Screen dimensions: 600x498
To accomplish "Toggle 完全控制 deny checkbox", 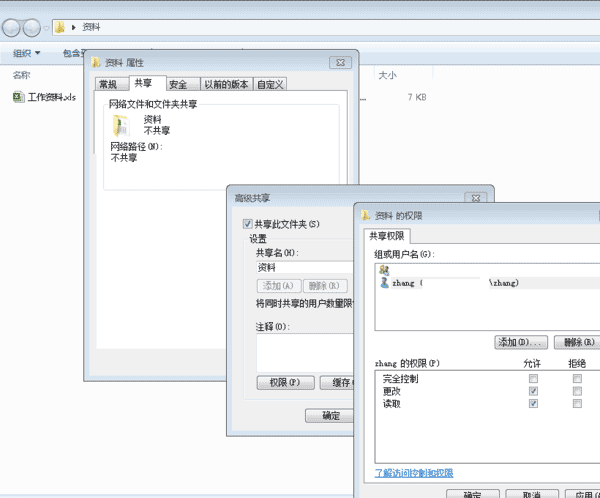I will tap(577, 379).
